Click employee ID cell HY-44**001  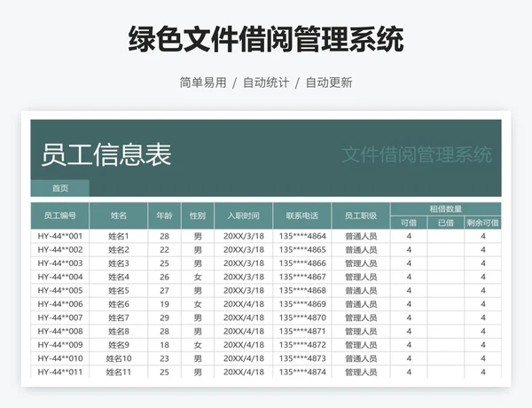tap(60, 236)
